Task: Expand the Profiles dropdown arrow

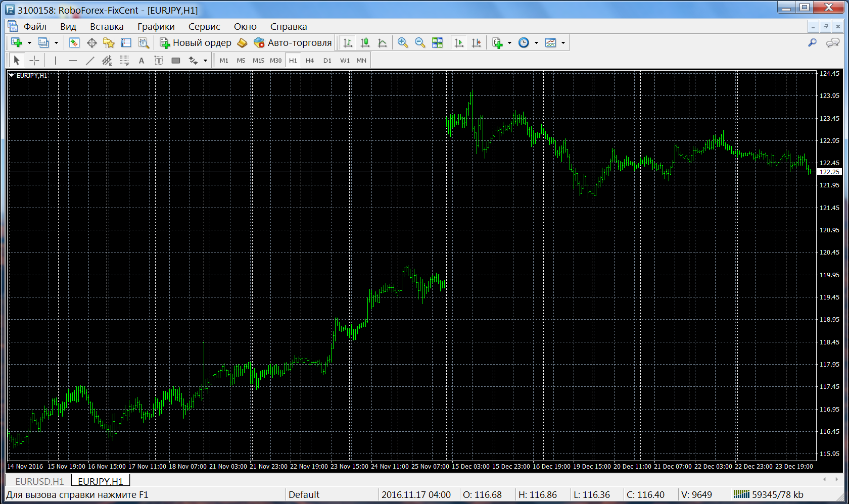Action: pos(56,43)
